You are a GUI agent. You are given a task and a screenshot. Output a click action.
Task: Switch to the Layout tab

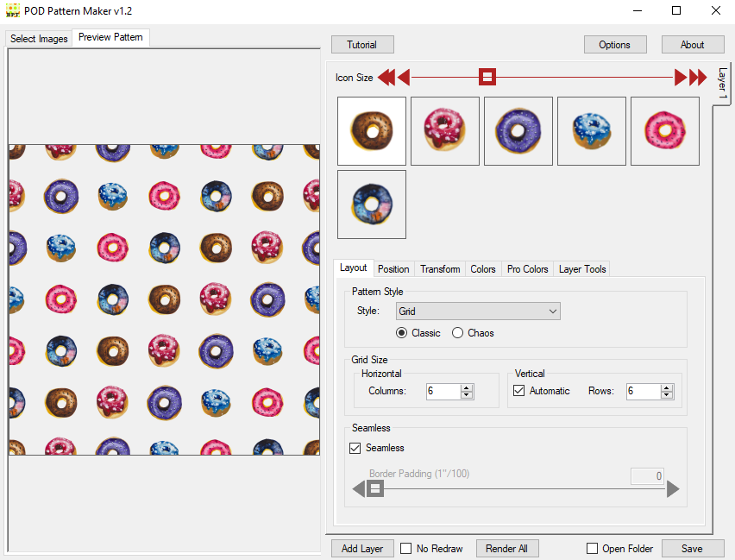[x=354, y=267]
